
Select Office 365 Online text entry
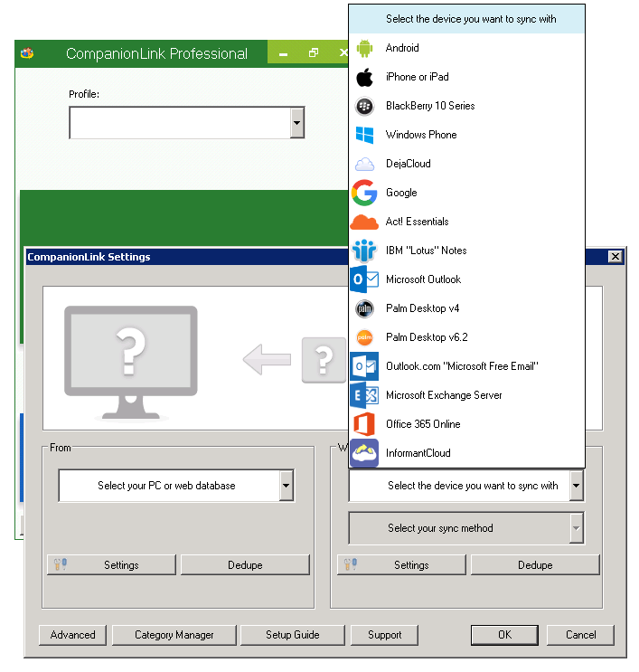click(x=423, y=424)
